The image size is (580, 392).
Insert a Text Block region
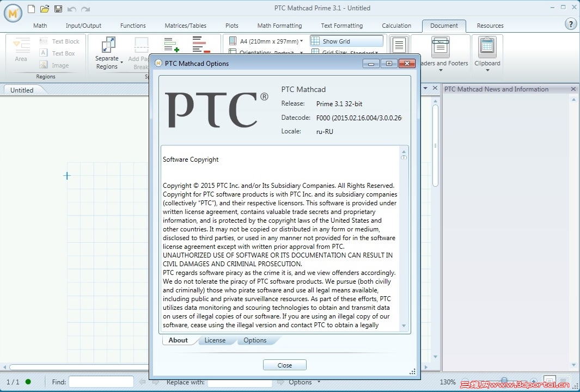tap(59, 41)
